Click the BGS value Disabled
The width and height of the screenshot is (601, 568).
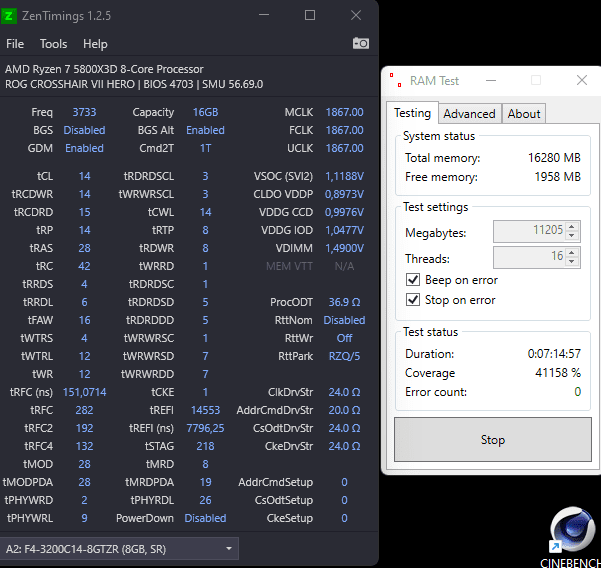[x=84, y=130]
